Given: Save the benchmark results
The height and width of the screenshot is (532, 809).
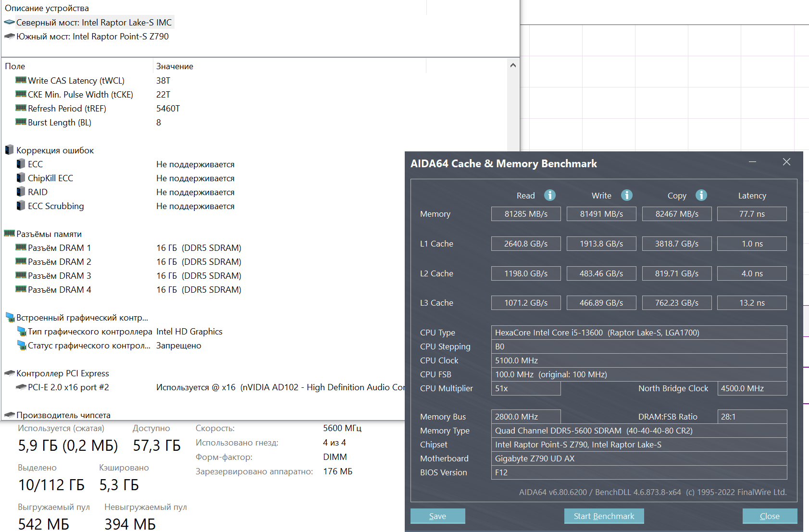Looking at the screenshot, I should pyautogui.click(x=437, y=516).
